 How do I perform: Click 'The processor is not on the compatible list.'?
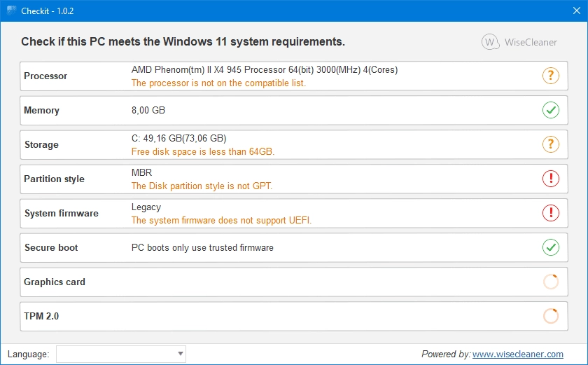click(x=218, y=83)
